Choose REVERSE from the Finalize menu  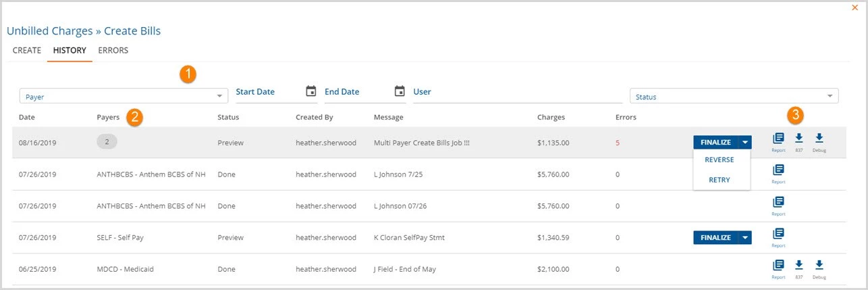pos(719,160)
